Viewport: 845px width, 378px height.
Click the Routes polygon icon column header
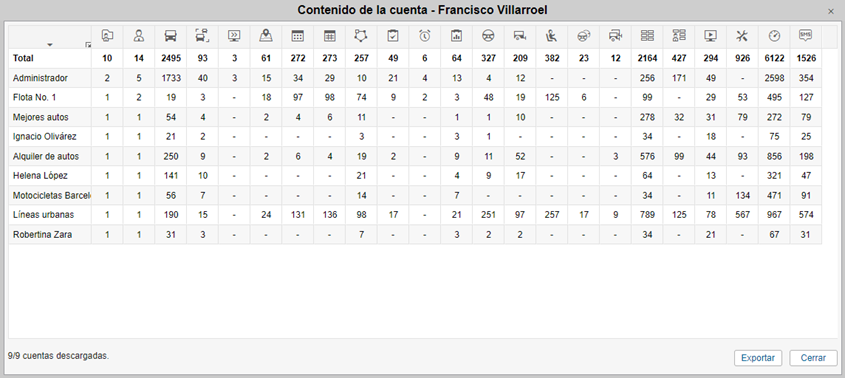[361, 36]
